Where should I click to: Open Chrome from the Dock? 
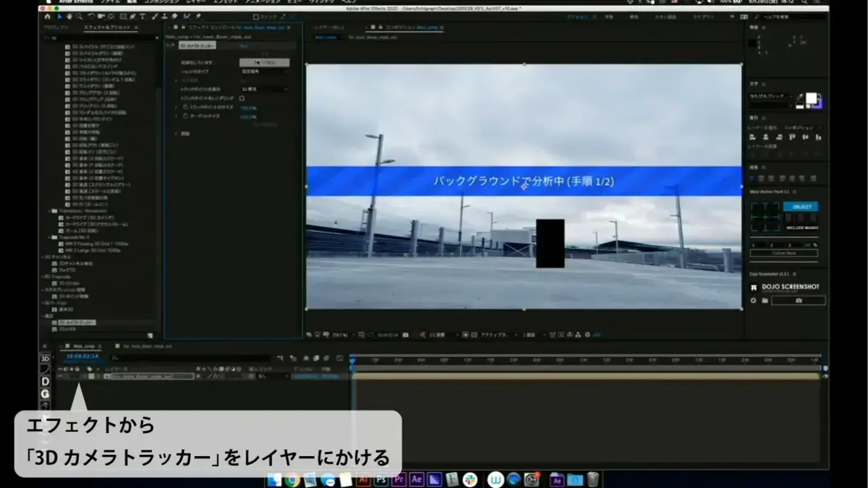click(292, 479)
